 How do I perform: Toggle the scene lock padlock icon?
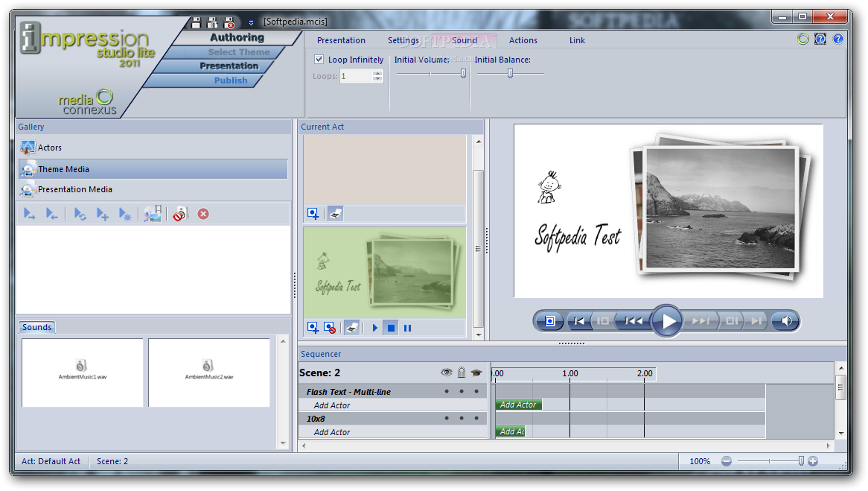tap(461, 373)
